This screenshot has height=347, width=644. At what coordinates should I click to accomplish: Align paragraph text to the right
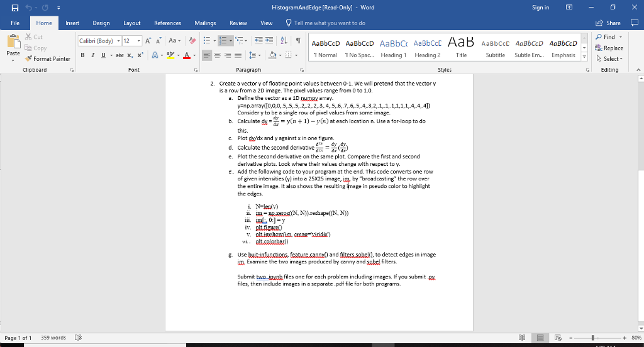[228, 55]
